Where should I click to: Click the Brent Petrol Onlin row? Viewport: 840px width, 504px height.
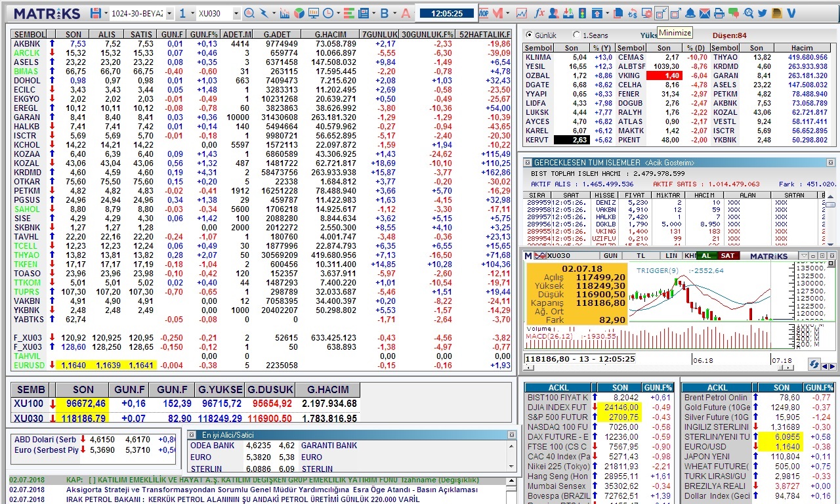pyautogui.click(x=758, y=397)
